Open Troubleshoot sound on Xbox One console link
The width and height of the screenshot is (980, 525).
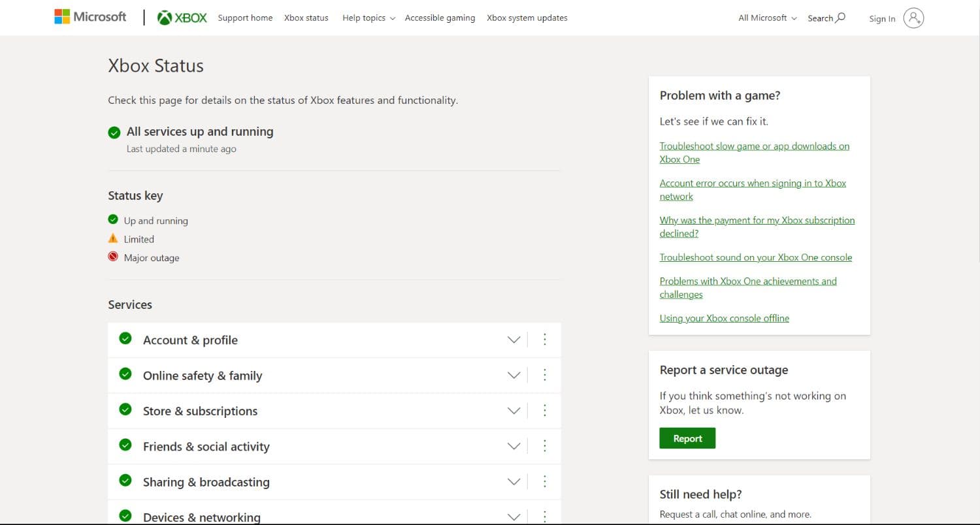coord(756,257)
